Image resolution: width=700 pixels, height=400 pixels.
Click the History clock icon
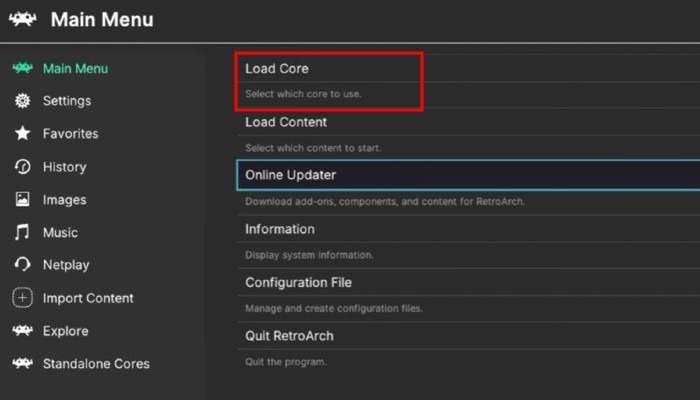(22, 167)
